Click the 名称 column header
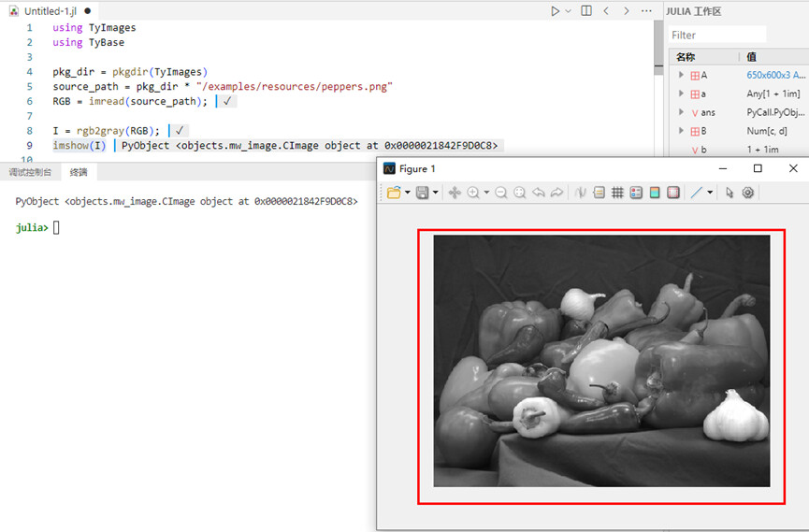Viewport: 809px width, 532px height. coord(686,57)
